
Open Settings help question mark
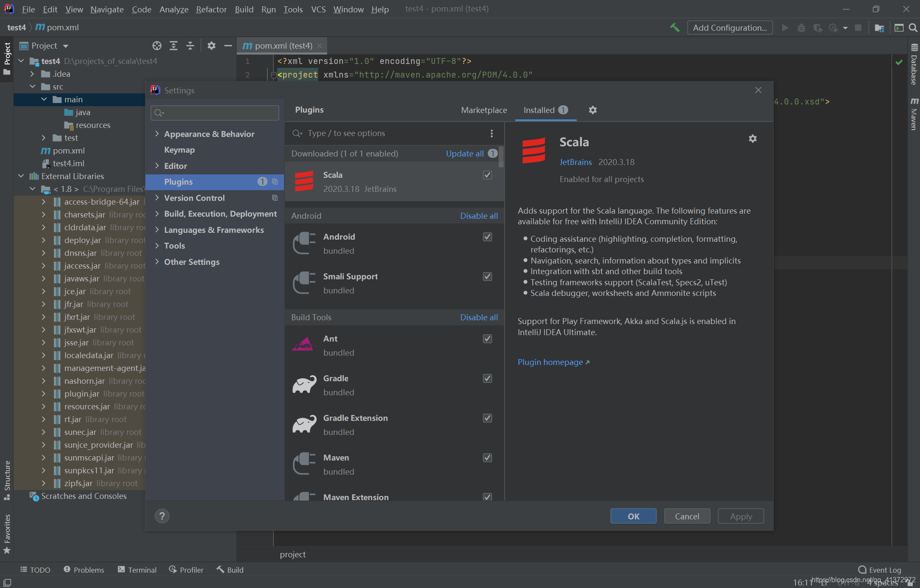pyautogui.click(x=162, y=516)
